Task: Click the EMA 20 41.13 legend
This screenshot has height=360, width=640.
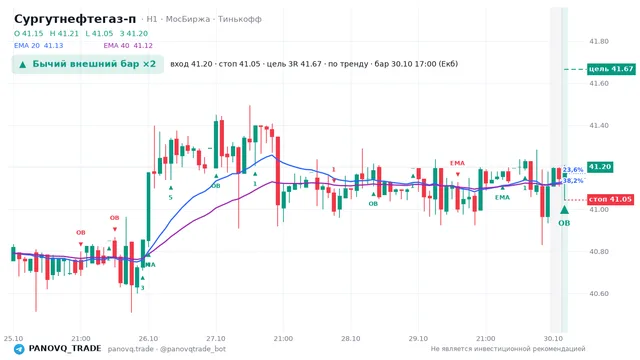Action: [39, 46]
